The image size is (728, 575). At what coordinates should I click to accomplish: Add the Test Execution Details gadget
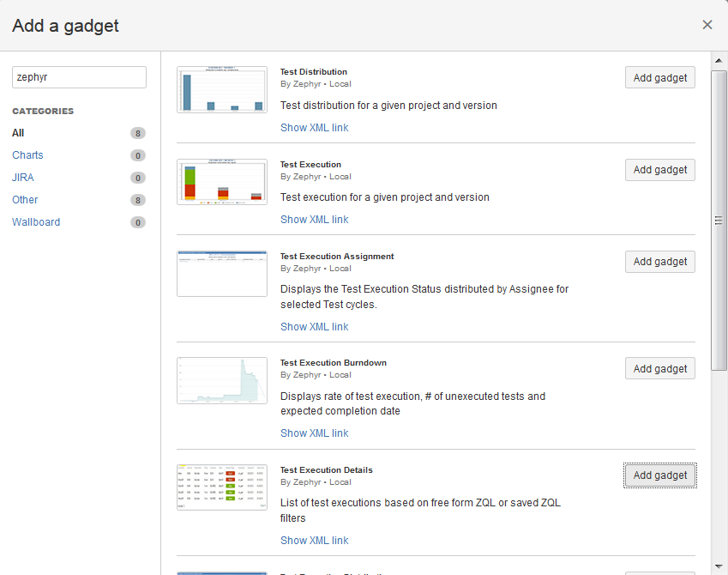(659, 475)
